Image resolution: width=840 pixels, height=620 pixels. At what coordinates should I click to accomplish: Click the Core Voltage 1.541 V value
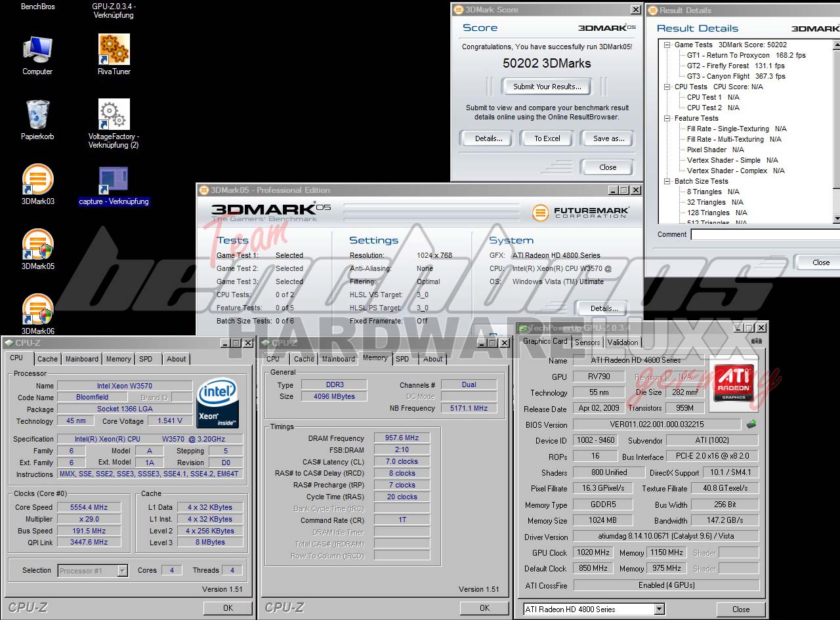170,421
